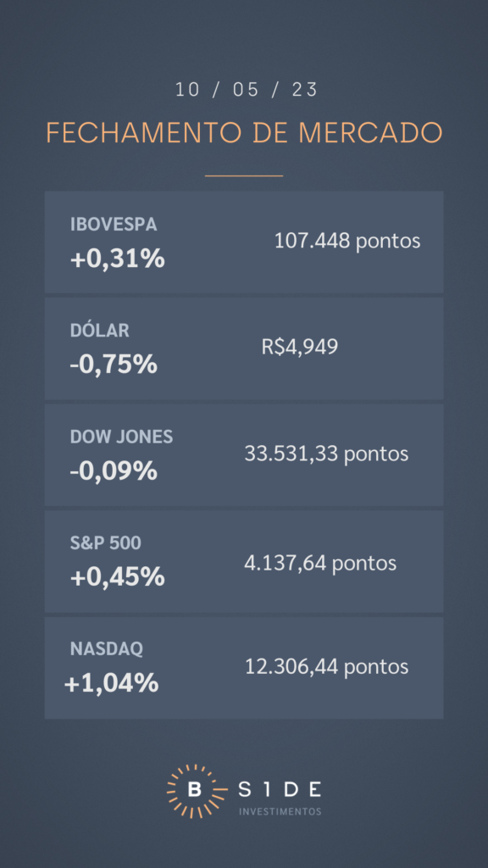Click the 4.137,64 pontos value
The height and width of the screenshot is (868, 488).
pyautogui.click(x=320, y=563)
